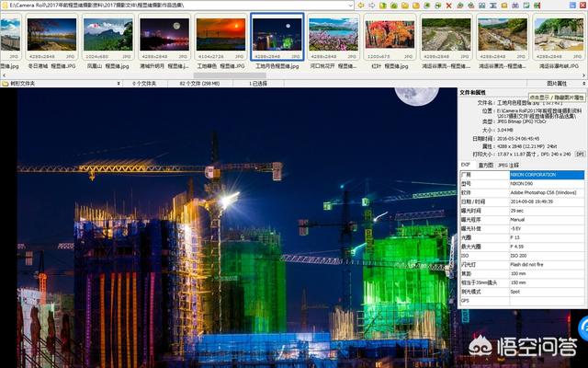Screen dimensions: 588x368
Task: Select the Manual exposure program row
Action: click(x=522, y=220)
